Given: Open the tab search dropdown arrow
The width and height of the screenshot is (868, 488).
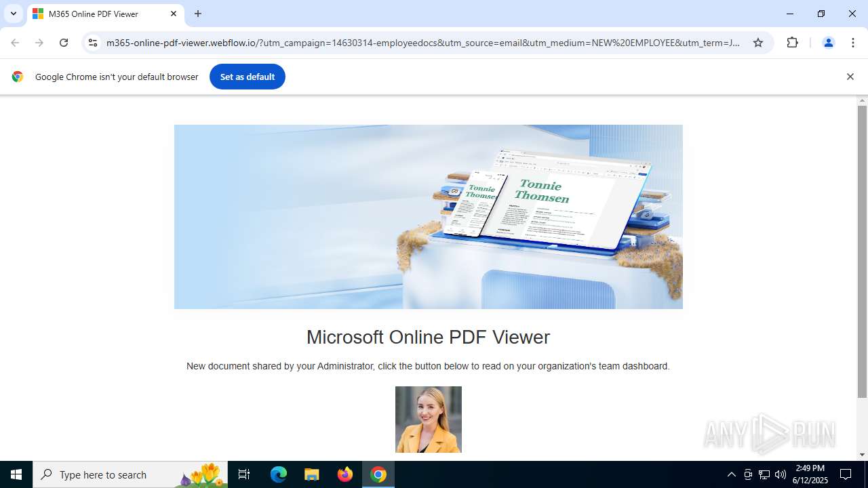Looking at the screenshot, I should pos(14,14).
